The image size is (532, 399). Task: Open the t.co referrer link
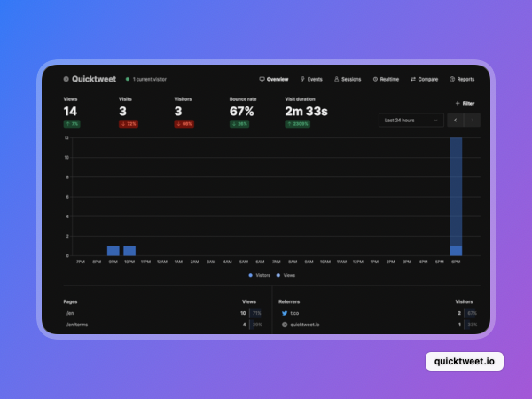294,313
